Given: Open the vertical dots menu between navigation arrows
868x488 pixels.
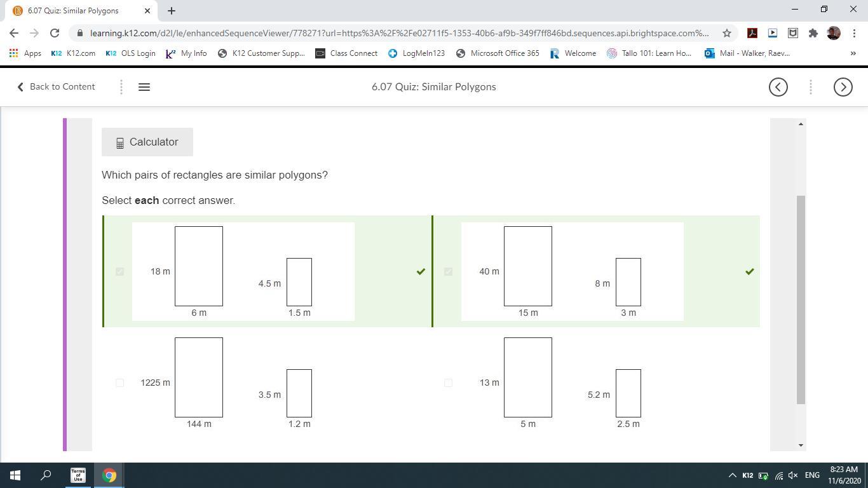Looking at the screenshot, I should [811, 87].
